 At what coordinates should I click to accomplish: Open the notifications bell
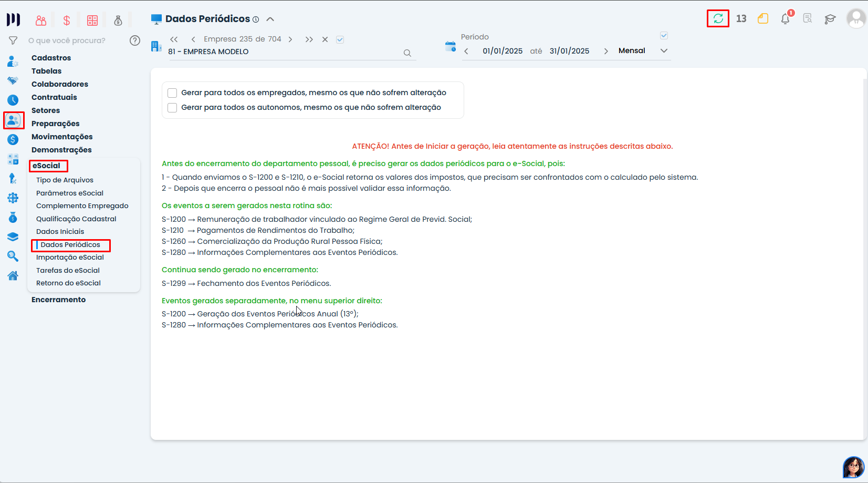pyautogui.click(x=785, y=19)
